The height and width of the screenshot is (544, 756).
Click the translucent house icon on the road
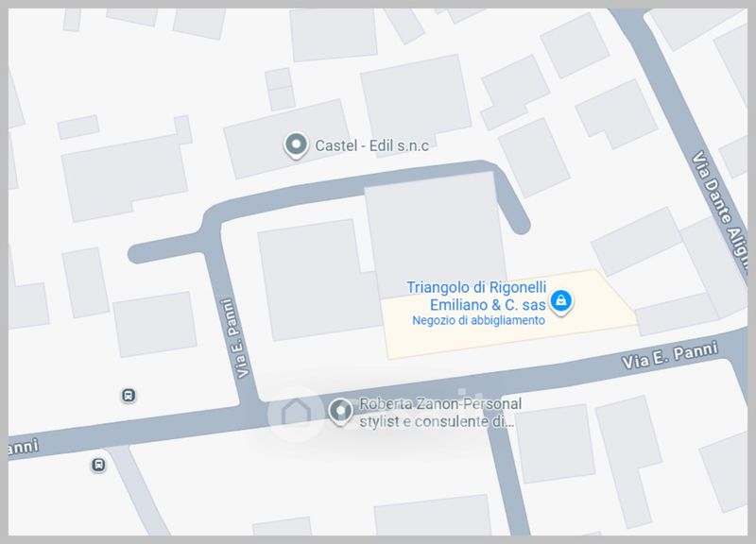[296, 413]
